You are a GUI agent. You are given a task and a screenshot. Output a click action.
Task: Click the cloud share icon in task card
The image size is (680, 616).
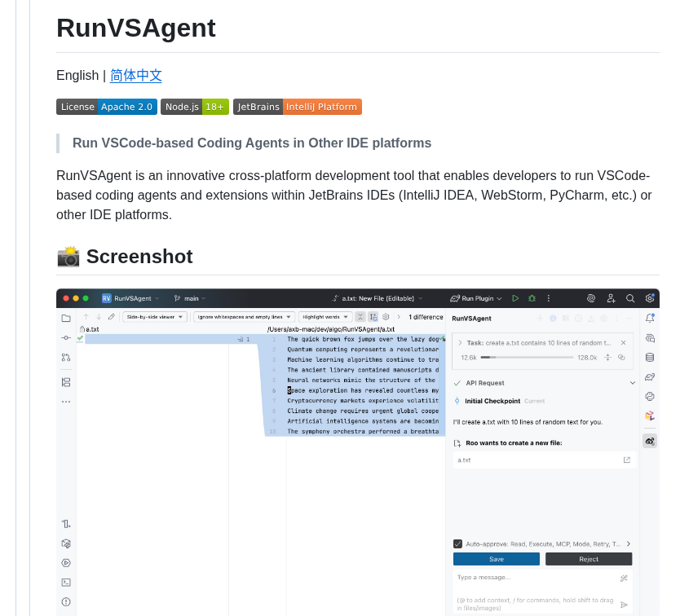621,358
